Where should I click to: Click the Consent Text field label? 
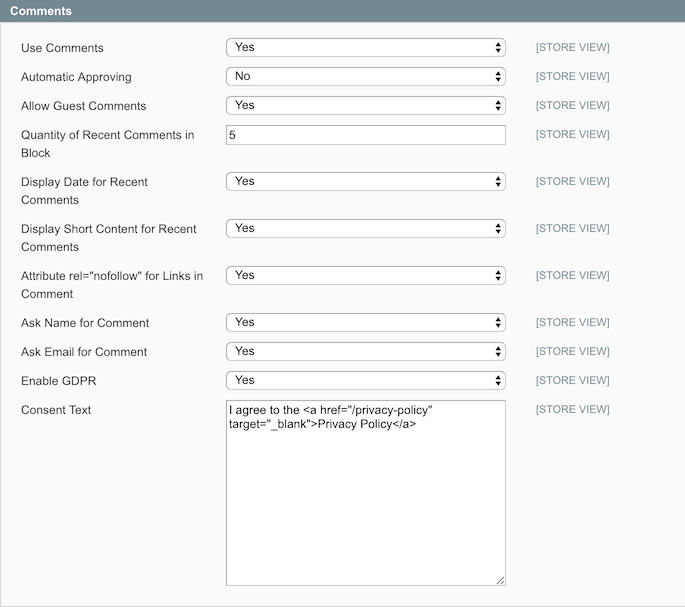56,410
